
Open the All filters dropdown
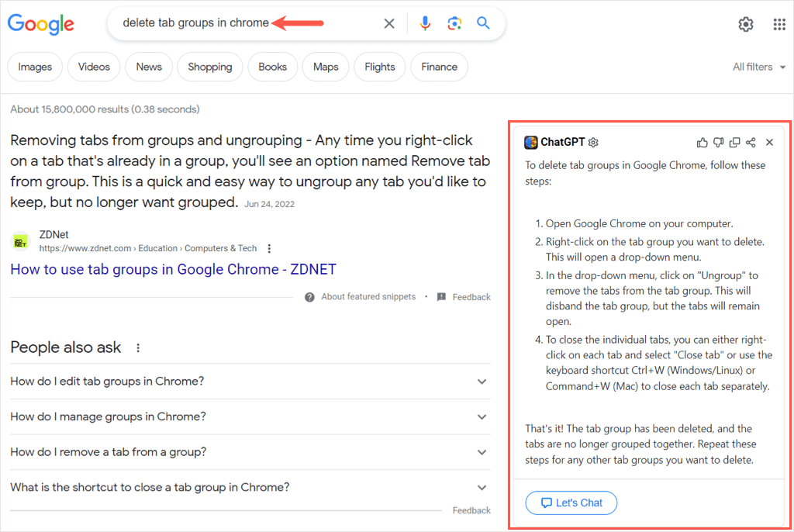click(758, 67)
